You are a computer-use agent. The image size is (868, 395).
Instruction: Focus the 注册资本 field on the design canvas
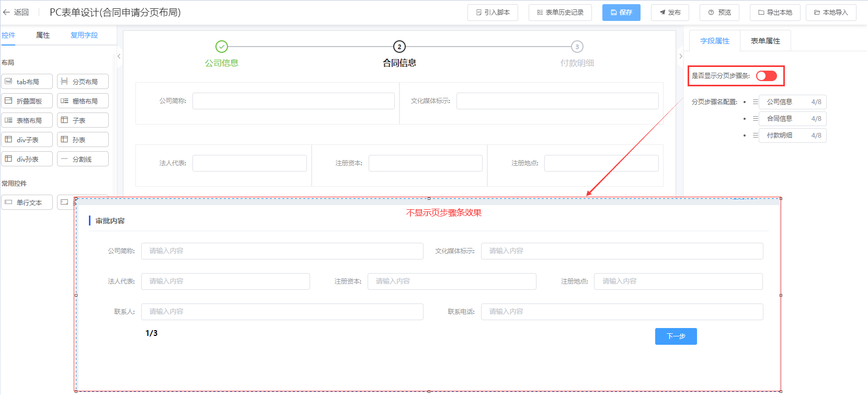[426, 163]
